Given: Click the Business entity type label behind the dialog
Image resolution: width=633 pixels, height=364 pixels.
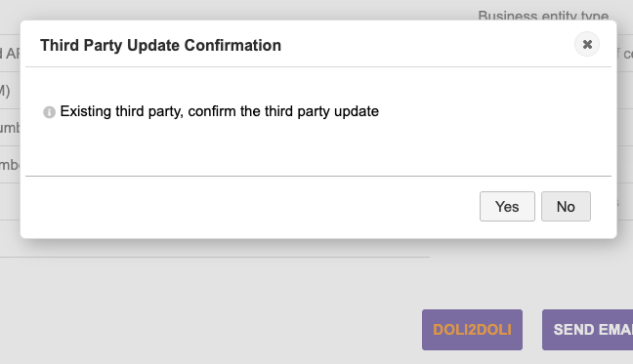Looking at the screenshot, I should [x=543, y=16].
